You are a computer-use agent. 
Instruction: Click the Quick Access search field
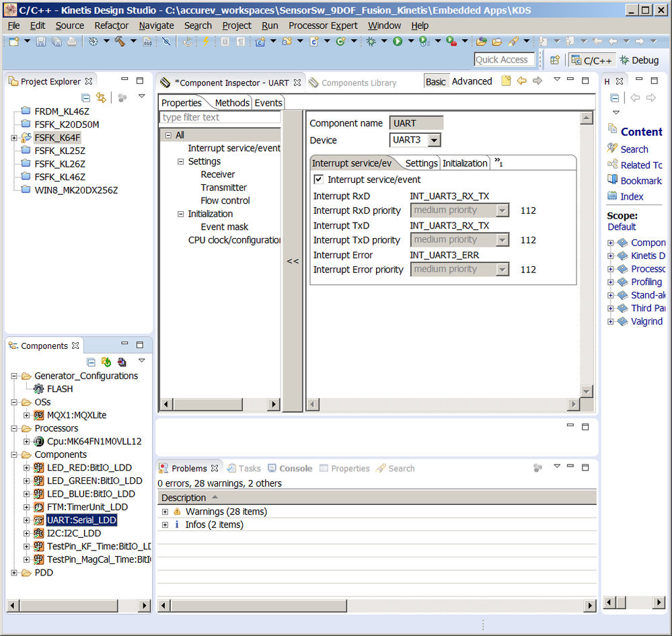504,60
